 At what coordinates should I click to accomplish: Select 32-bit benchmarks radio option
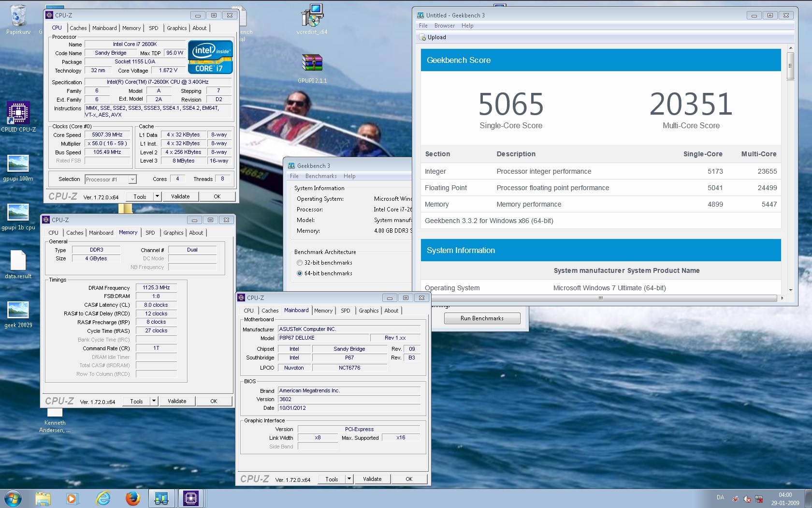(300, 263)
